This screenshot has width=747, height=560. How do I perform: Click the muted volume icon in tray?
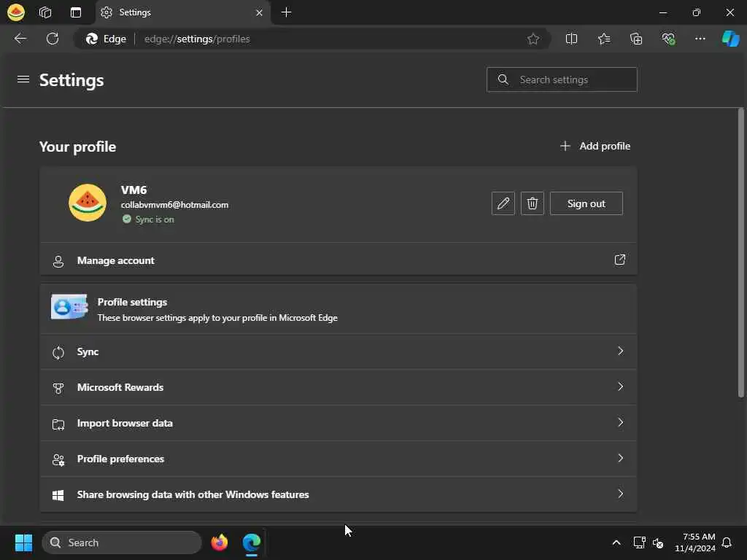pyautogui.click(x=658, y=542)
